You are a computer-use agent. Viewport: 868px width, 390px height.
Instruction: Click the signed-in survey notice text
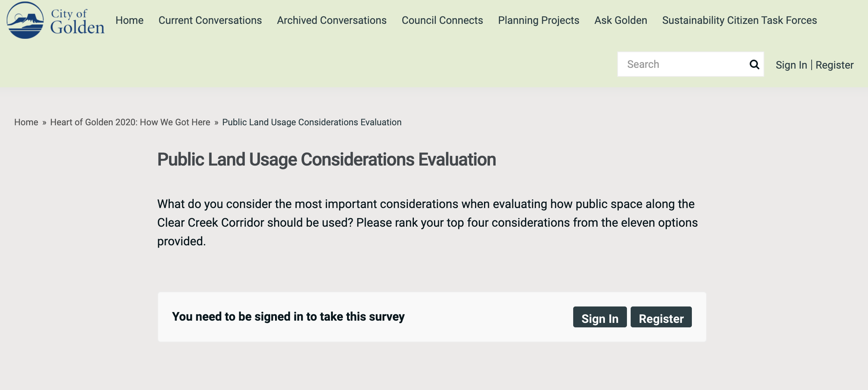coord(288,317)
